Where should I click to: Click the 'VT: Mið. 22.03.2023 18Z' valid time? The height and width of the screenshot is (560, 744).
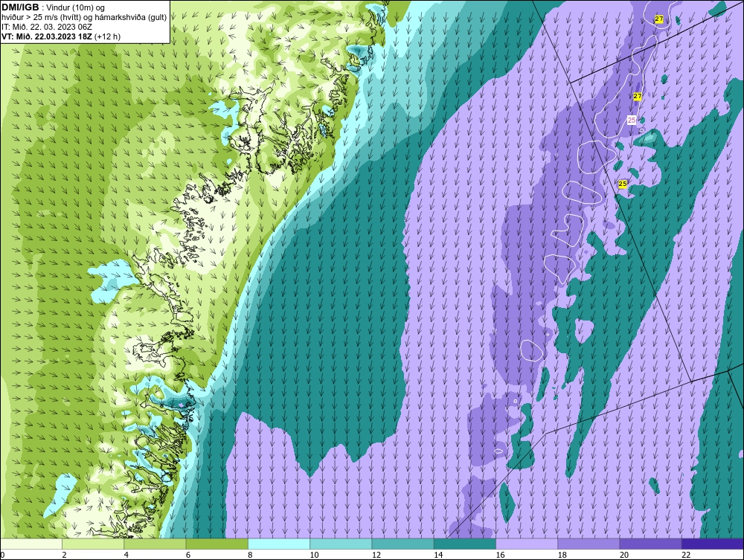pos(47,36)
